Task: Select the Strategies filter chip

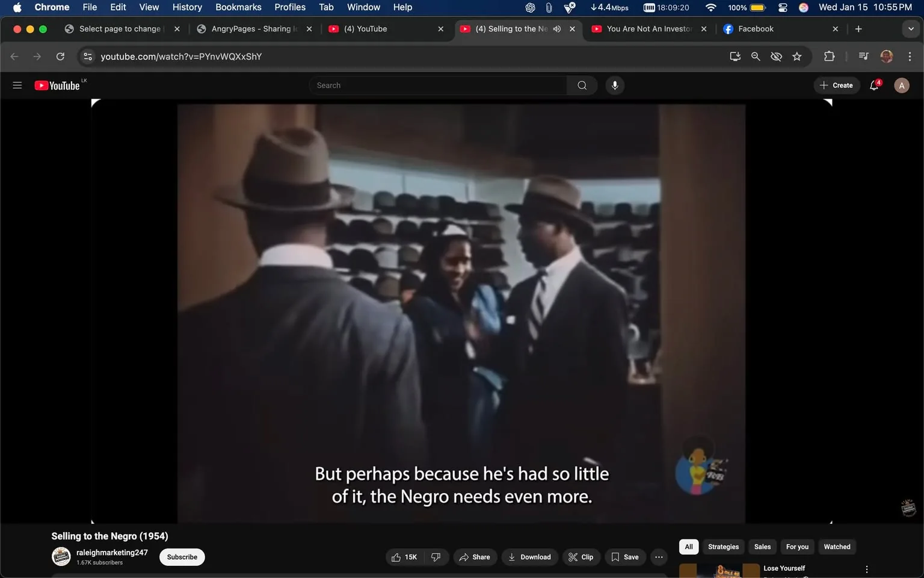Action: [723, 547]
